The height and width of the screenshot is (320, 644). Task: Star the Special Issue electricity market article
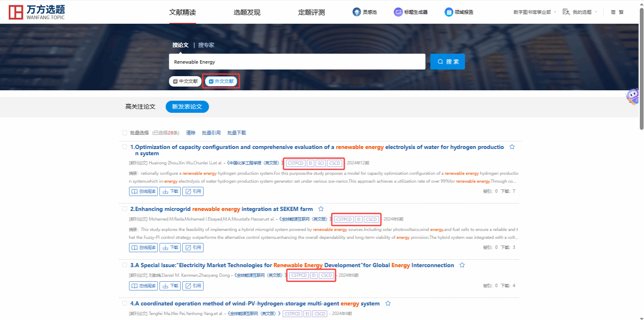coord(462,265)
